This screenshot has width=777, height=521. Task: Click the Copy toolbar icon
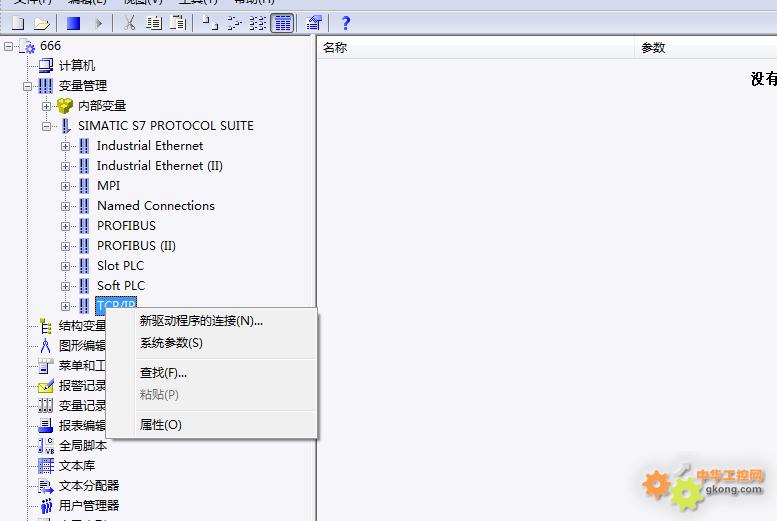[x=154, y=23]
